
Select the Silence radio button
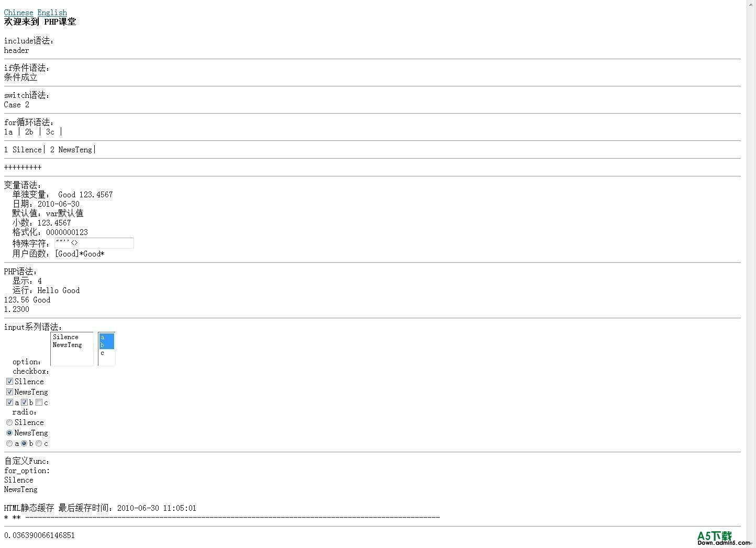[x=9, y=422]
